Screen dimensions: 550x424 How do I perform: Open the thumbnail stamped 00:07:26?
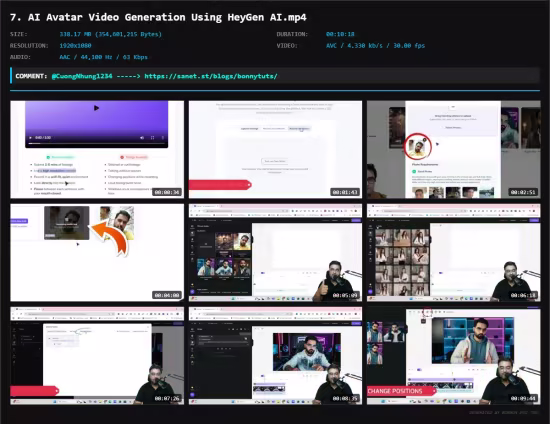click(x=97, y=356)
